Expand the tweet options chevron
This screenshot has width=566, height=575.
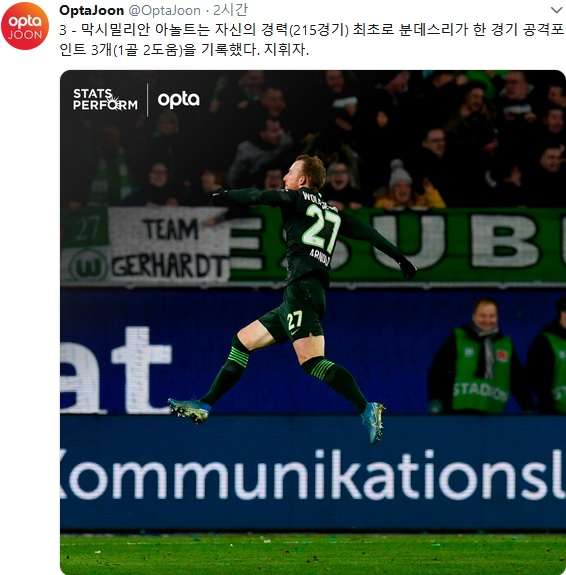click(556, 10)
